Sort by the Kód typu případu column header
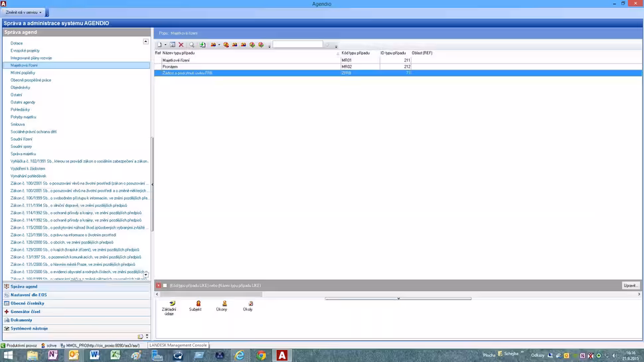 356,53
